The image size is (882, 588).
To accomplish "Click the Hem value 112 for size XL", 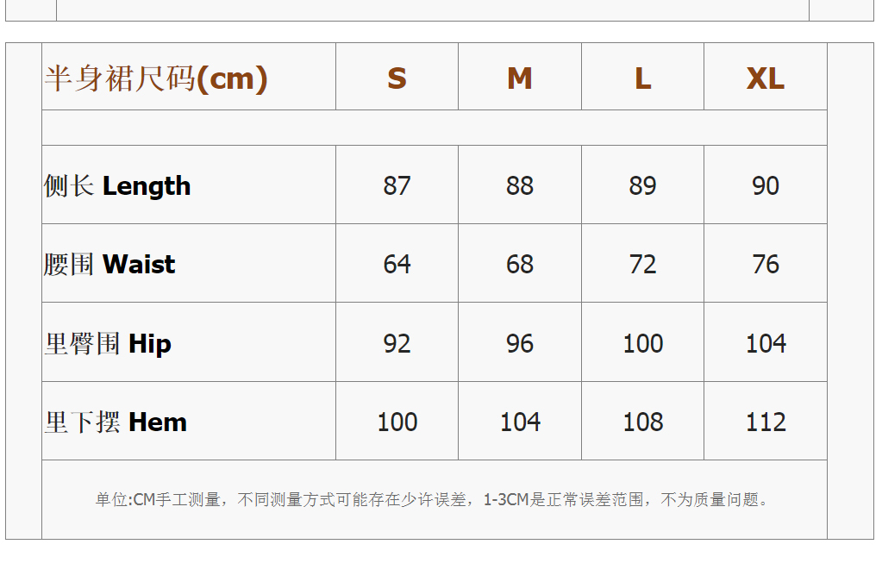I will tap(766, 422).
